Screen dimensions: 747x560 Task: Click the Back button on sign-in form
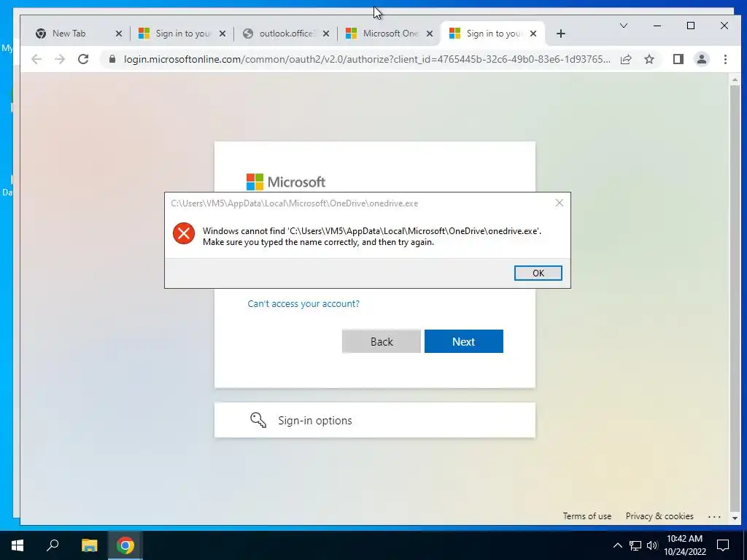point(381,341)
